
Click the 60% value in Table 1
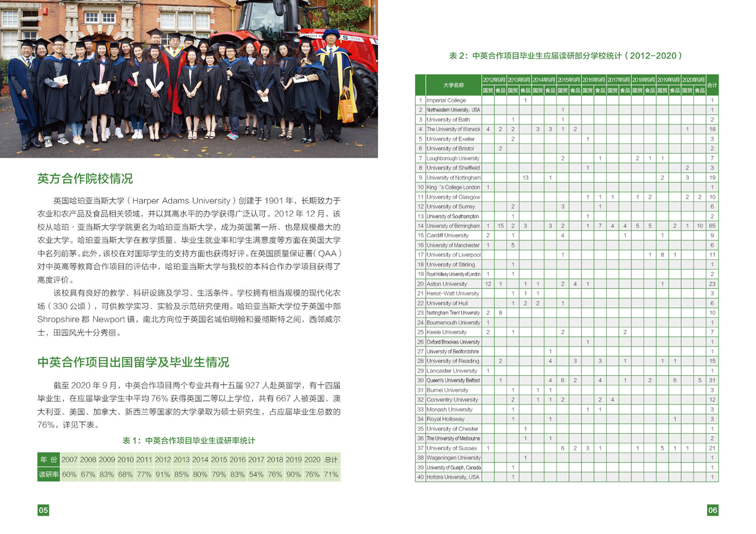(69, 474)
